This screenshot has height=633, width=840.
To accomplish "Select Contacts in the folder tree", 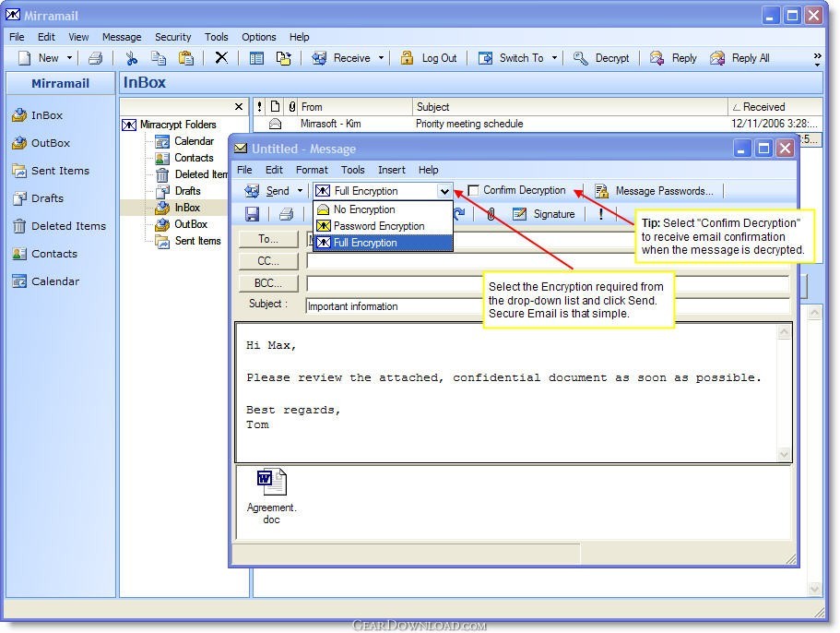I will point(184,158).
